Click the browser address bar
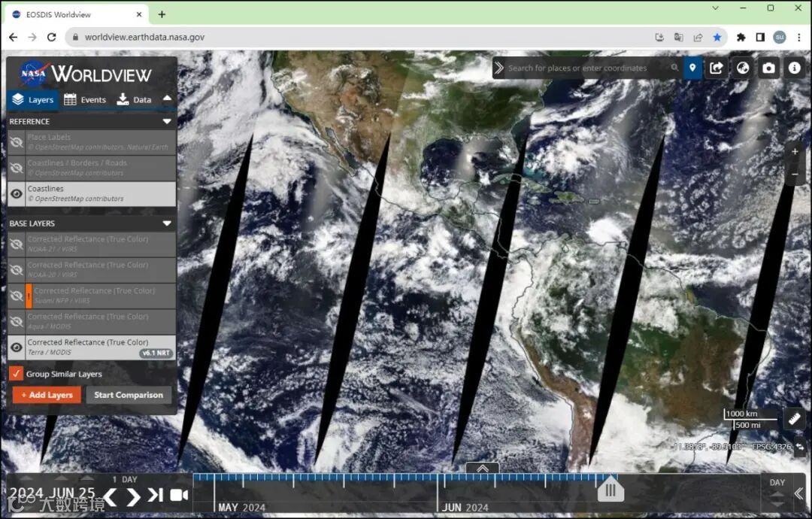812x519 pixels. click(x=362, y=38)
